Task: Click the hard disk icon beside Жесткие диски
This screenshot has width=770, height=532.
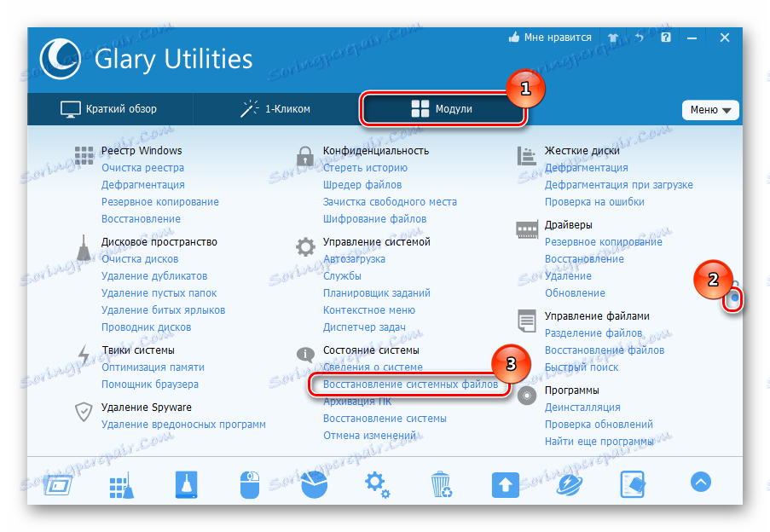Action: (526, 155)
